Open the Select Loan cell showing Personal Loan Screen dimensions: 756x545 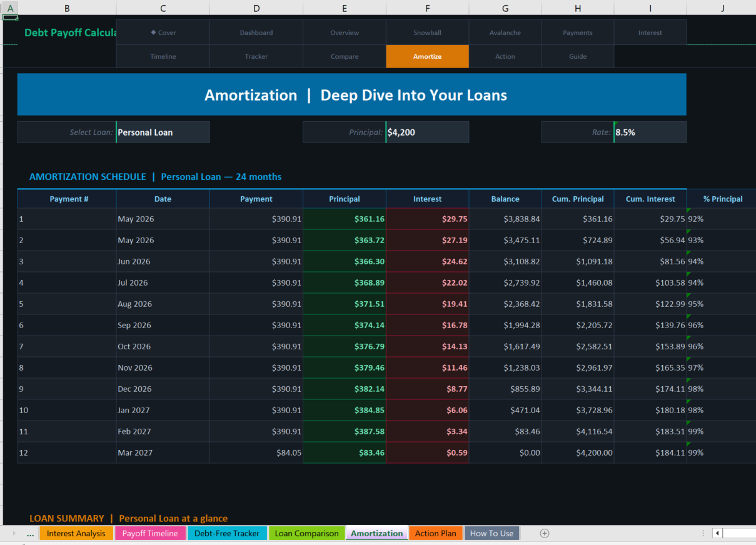(163, 132)
